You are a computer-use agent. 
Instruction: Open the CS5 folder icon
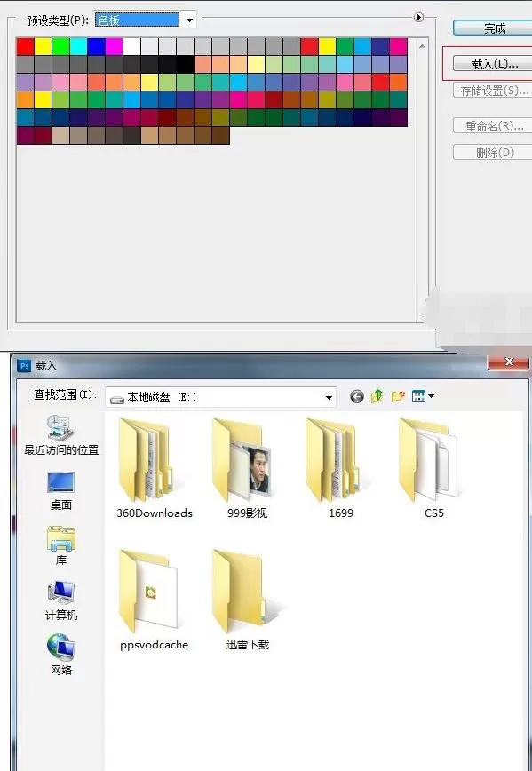(429, 460)
